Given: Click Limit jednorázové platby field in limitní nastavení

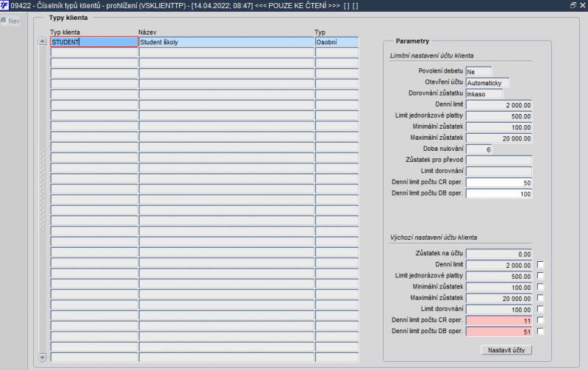Looking at the screenshot, I should [x=499, y=116].
